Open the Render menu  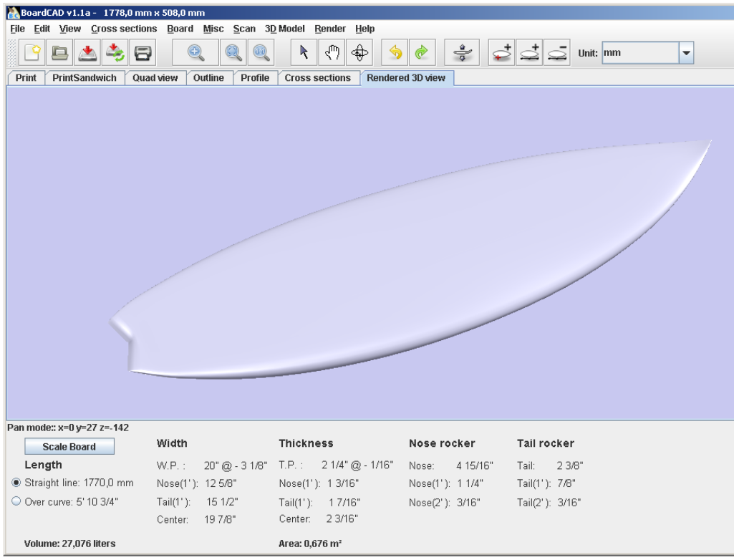[330, 29]
